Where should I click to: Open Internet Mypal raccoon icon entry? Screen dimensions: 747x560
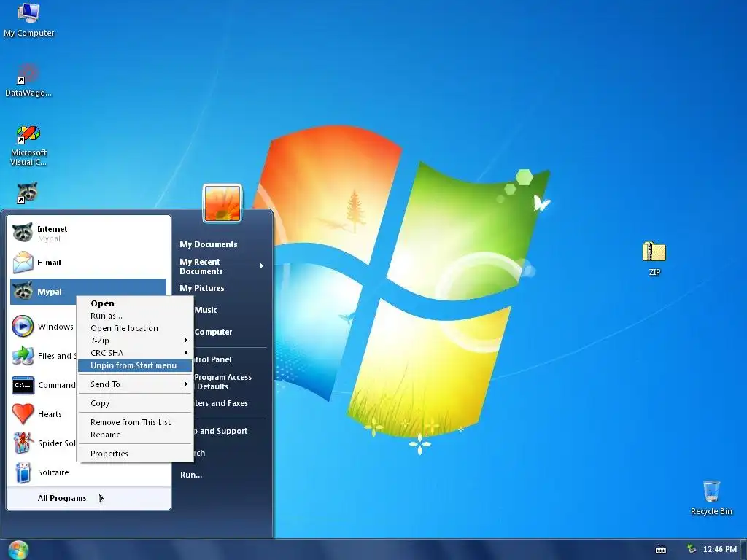pyautogui.click(x=88, y=233)
